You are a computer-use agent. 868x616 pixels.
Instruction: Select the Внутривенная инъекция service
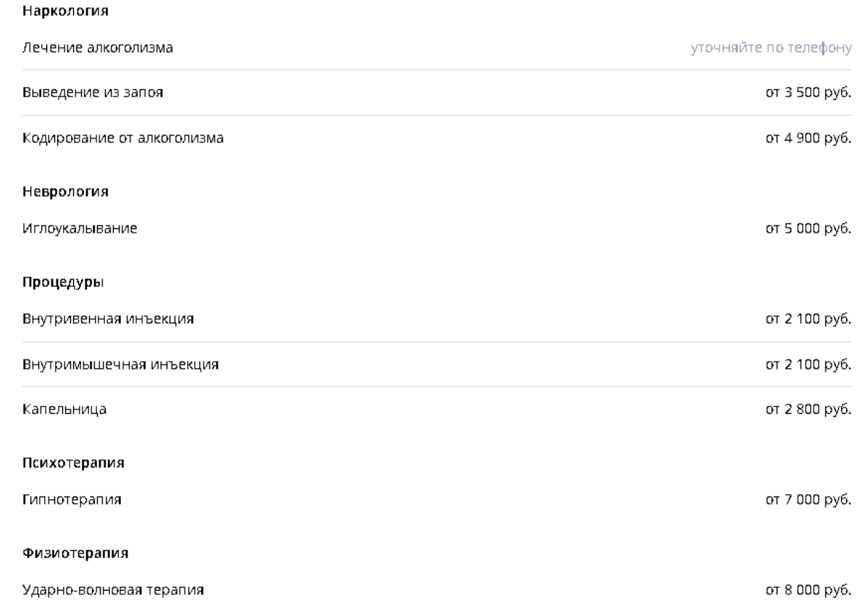(108, 319)
